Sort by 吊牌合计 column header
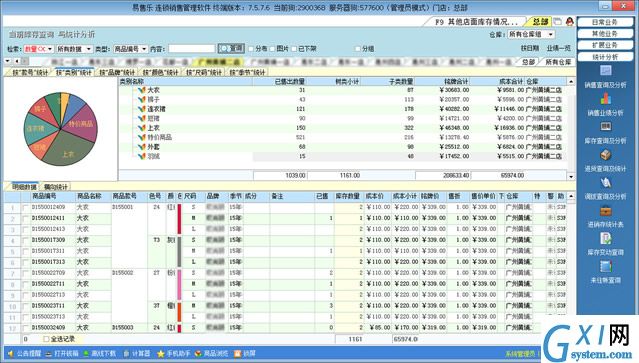The image size is (639, 363). point(442,81)
